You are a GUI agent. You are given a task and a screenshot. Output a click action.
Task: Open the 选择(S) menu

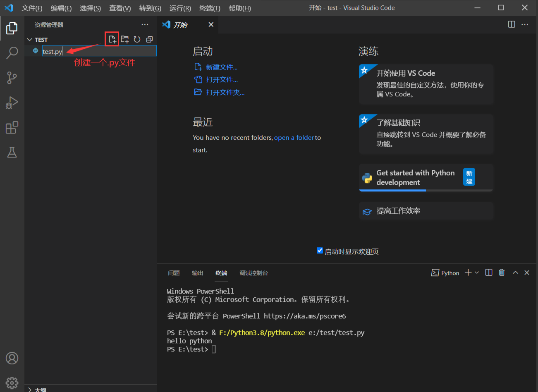(90, 8)
